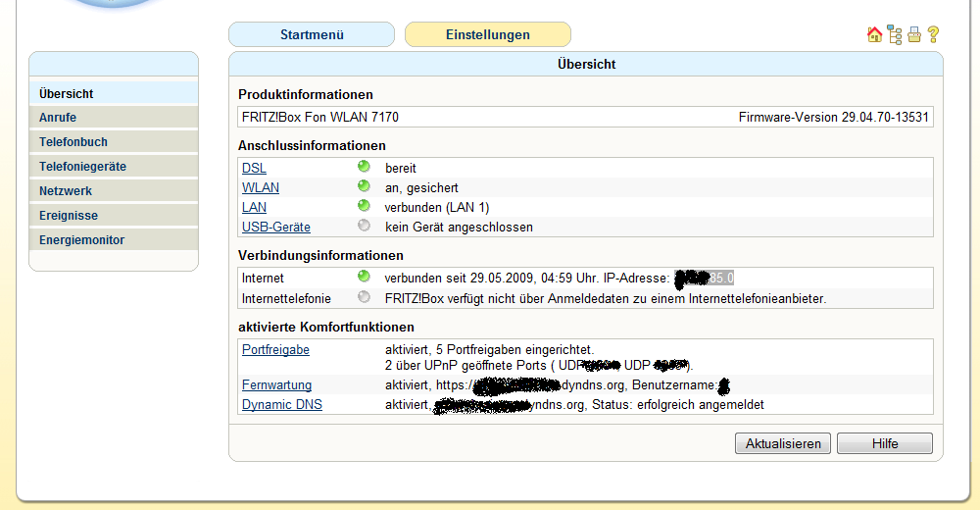Click '5 Portfreigaben eingerichtet' text
980x510 pixels.
coord(515,349)
